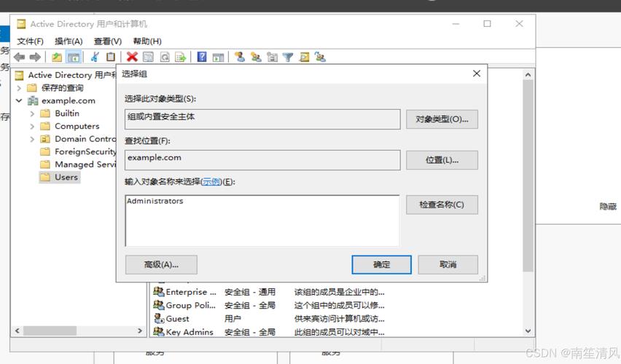Click the 查找位置 example.com field
This screenshot has height=364, width=621.
coord(262,160)
